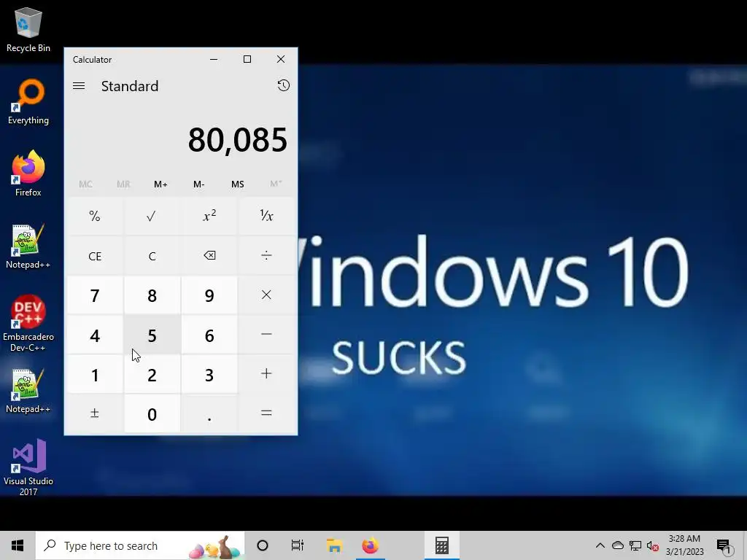Open the network status tray icon
747x560 pixels.
pos(635,545)
